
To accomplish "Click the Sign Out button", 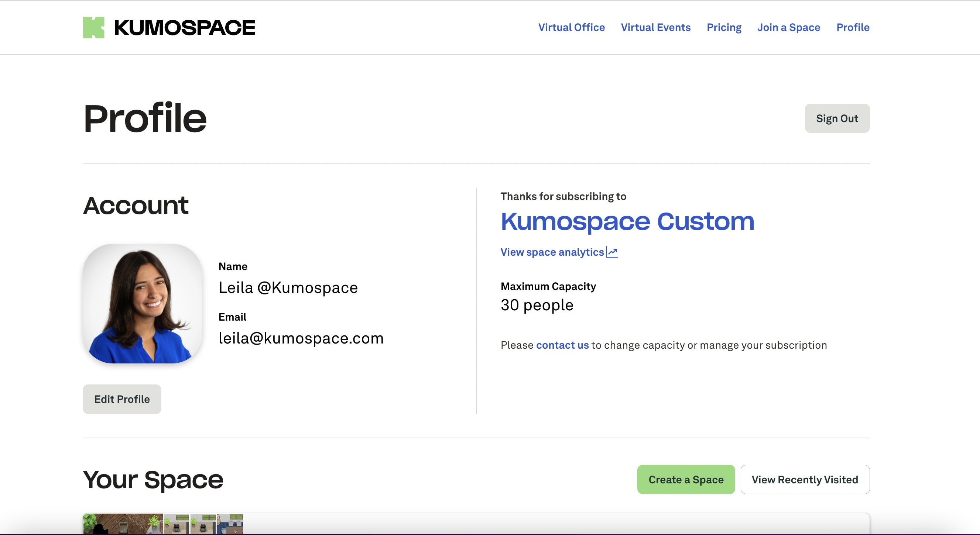I will coord(837,118).
